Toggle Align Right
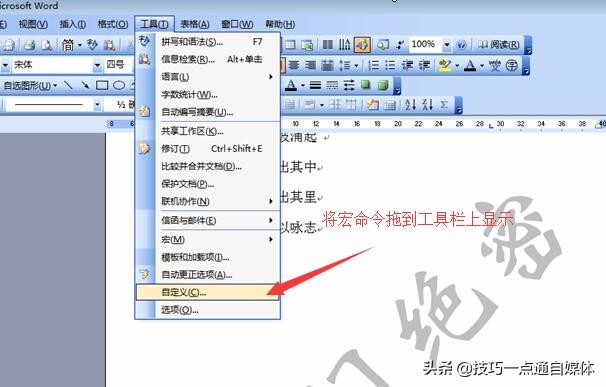This screenshot has width=606, height=387. 311,65
